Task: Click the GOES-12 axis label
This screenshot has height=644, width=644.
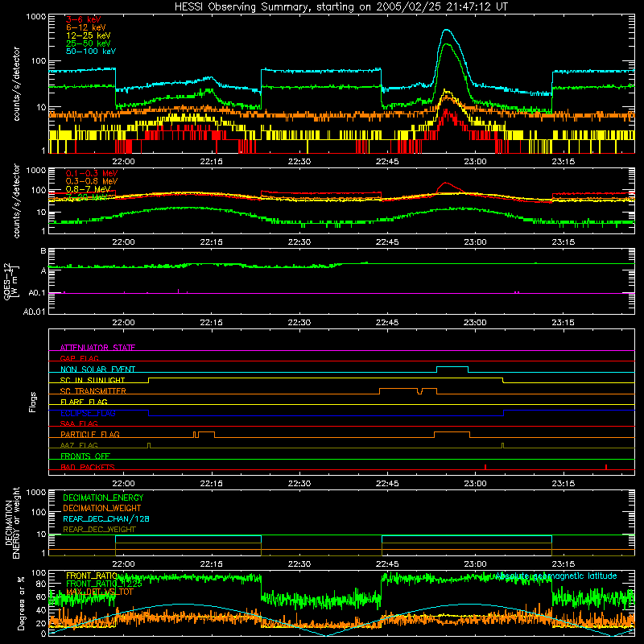Action: click(x=11, y=281)
